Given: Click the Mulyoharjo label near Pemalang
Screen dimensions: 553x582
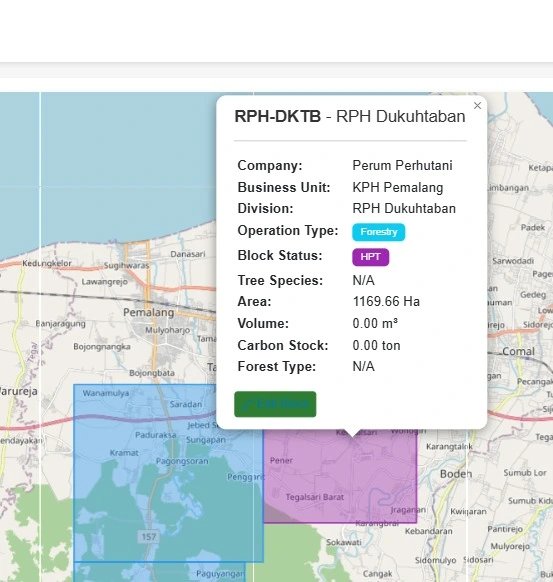Looking at the screenshot, I should (167, 330).
